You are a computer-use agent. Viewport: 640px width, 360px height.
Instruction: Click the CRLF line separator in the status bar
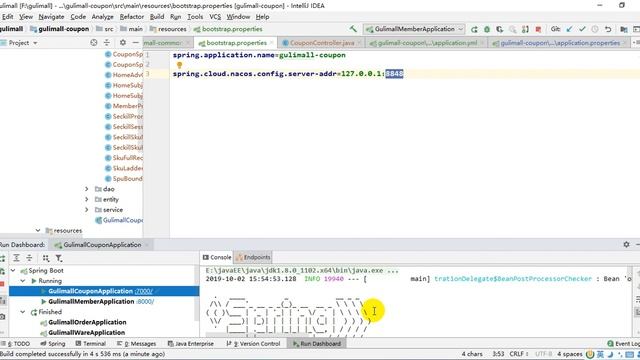[518, 354]
